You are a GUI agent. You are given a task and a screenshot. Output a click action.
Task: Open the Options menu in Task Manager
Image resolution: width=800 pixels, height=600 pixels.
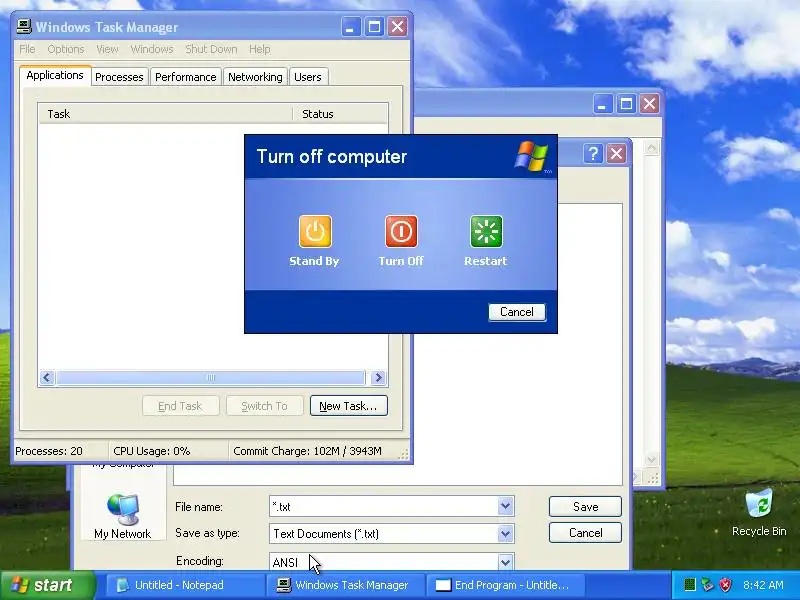(66, 49)
